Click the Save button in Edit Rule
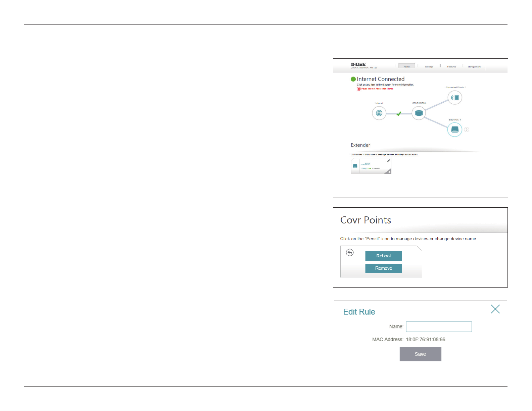Viewport: 532px width, 411px height. click(x=420, y=354)
